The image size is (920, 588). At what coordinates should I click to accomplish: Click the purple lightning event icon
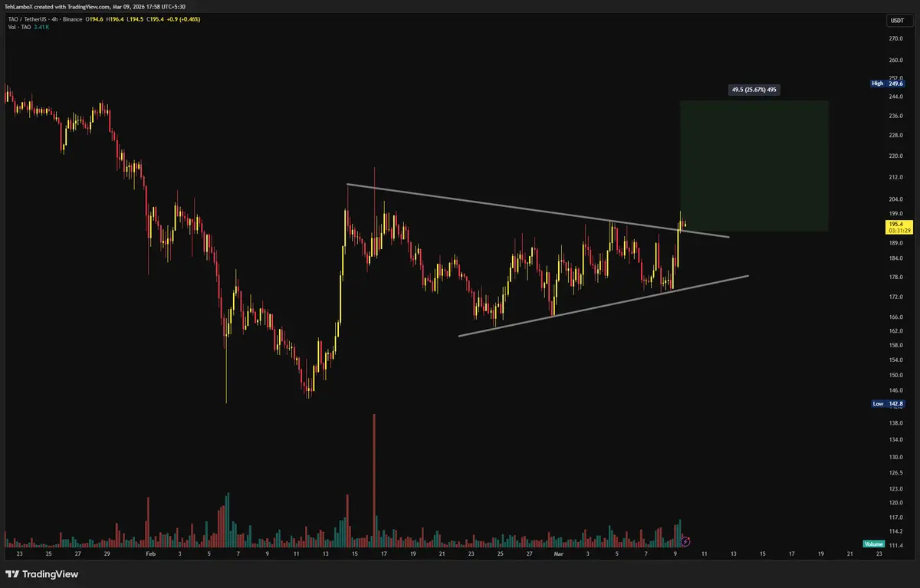pos(685,541)
